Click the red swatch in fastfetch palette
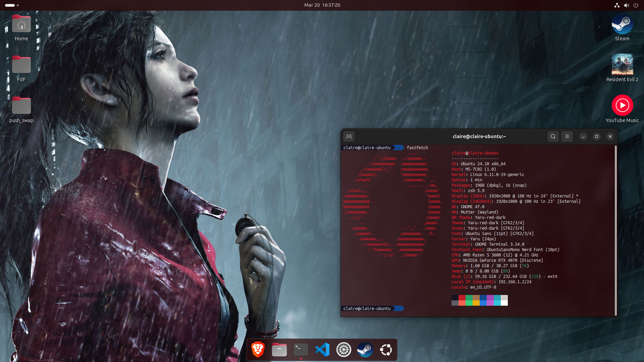Viewport: 644px width, 362px height. tap(462, 298)
